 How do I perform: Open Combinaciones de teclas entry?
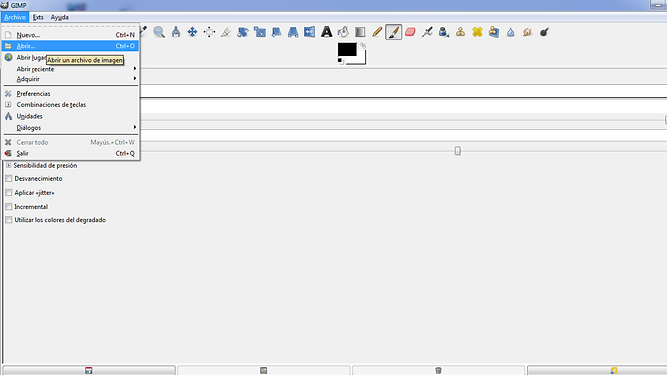(x=71, y=105)
